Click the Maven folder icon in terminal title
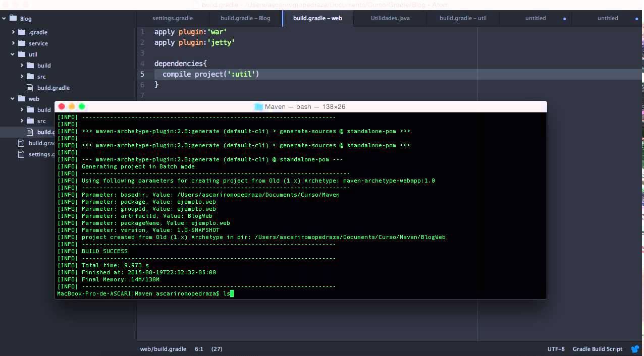Image resolution: width=644 pixels, height=356 pixels. pos(258,106)
